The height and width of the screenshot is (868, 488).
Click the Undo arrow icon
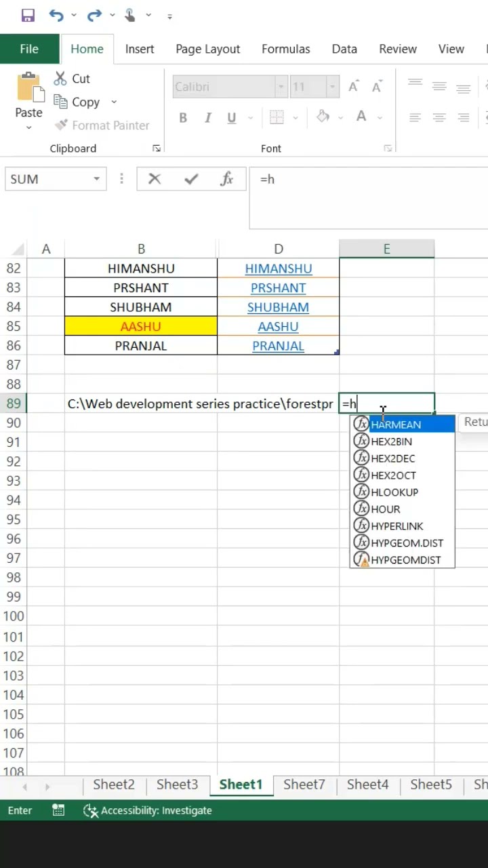pos(56,15)
